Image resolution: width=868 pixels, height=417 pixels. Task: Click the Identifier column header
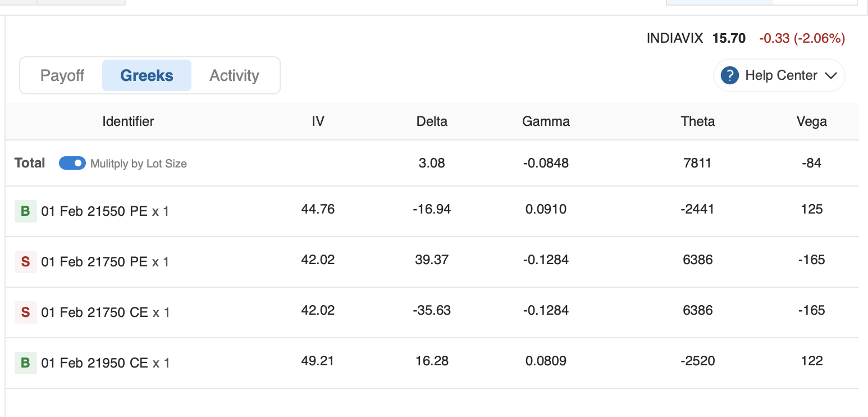tap(128, 121)
